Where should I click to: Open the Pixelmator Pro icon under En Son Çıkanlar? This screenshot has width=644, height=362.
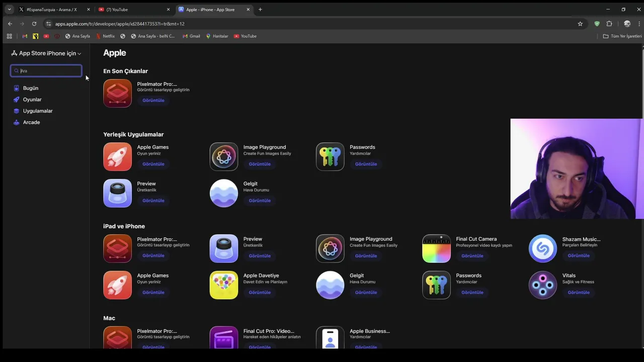pyautogui.click(x=117, y=93)
